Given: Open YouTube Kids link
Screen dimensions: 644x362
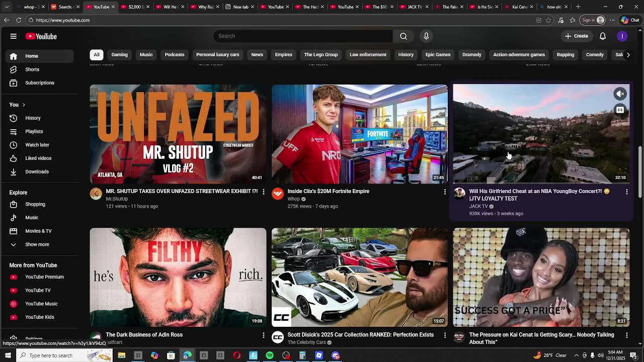Looking at the screenshot, I should click(x=39, y=317).
